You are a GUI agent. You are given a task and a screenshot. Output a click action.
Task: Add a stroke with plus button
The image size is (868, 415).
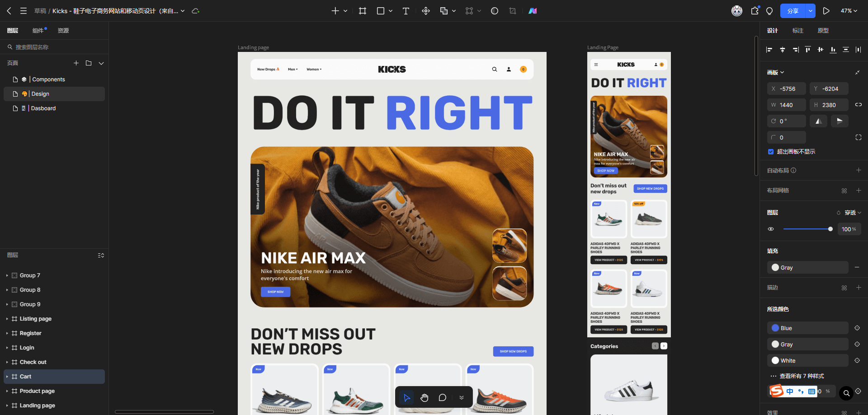coord(859,288)
